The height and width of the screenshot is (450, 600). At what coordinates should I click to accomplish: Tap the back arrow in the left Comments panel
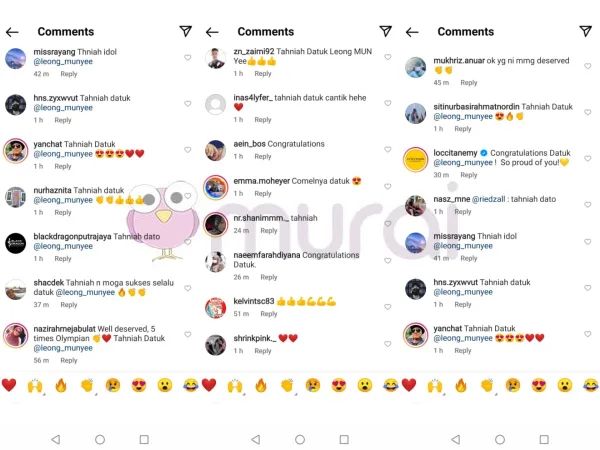[x=12, y=32]
